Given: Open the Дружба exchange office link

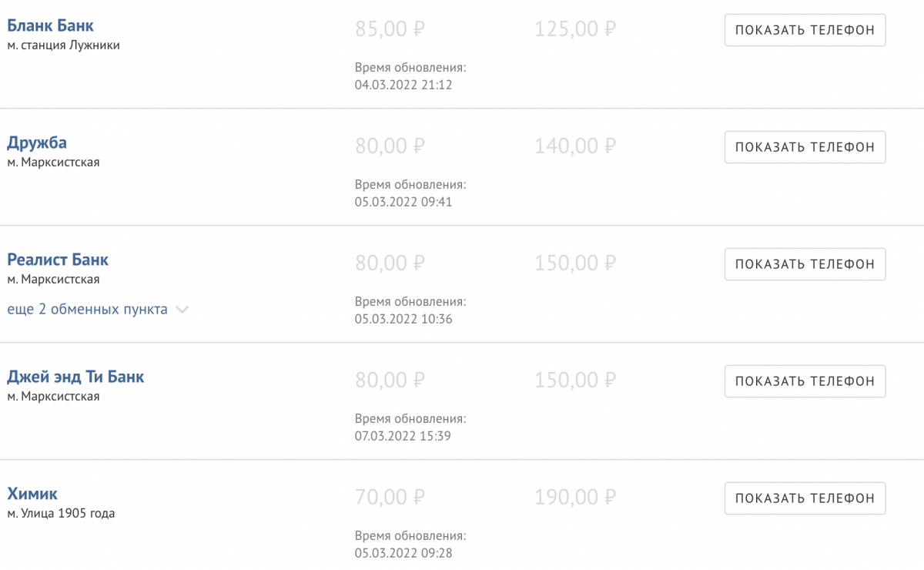Looking at the screenshot, I should (37, 142).
